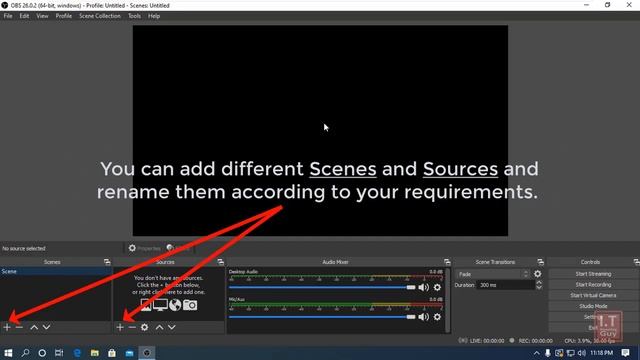Move scene up in Scenes list
The height and width of the screenshot is (360, 640).
coord(34,327)
